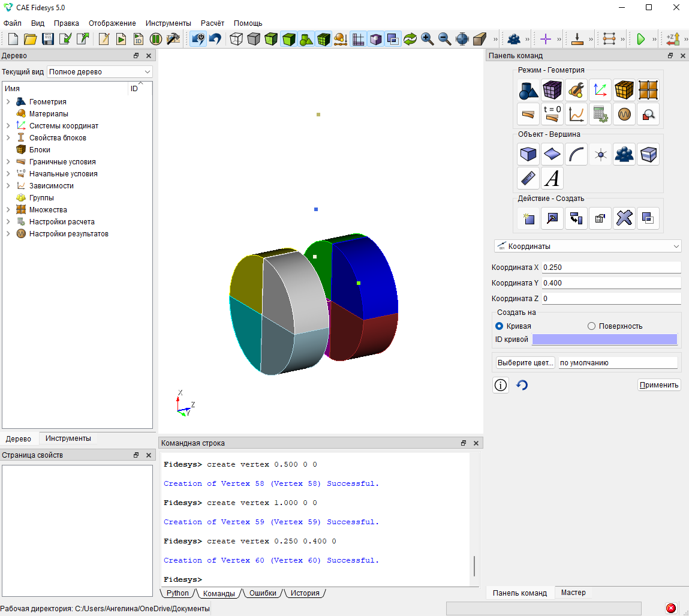Select Geometry mode icon with blue shapes
The width and height of the screenshot is (689, 616).
[x=528, y=90]
